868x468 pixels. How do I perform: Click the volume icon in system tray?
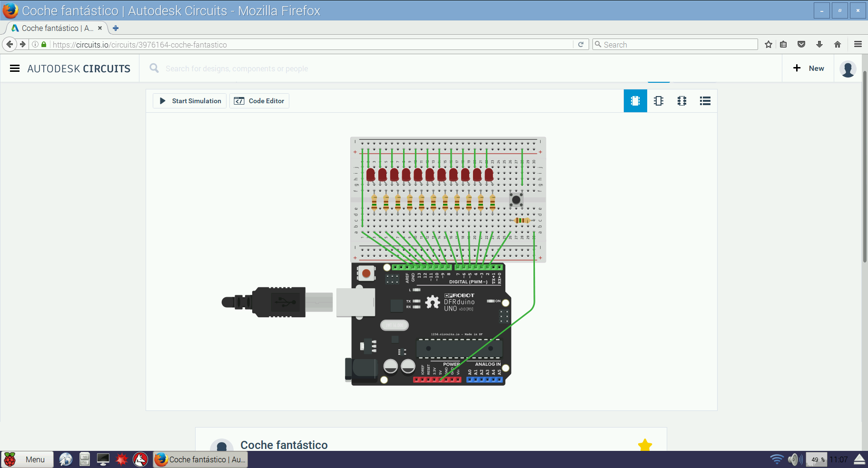click(x=794, y=459)
